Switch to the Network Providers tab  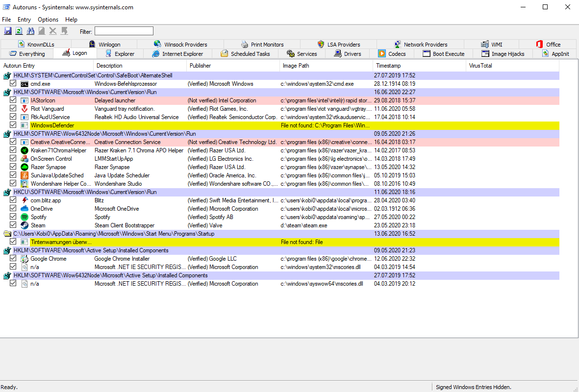[x=420, y=44]
